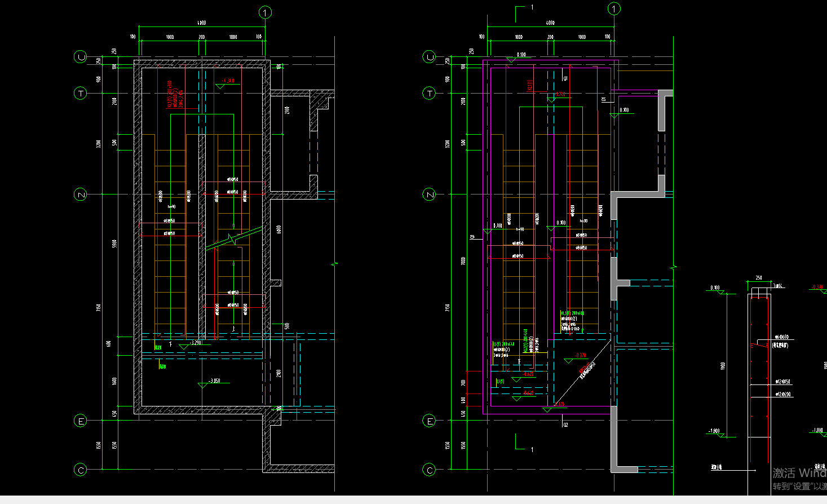Select axis bubble E of the right plan

pyautogui.click(x=430, y=421)
